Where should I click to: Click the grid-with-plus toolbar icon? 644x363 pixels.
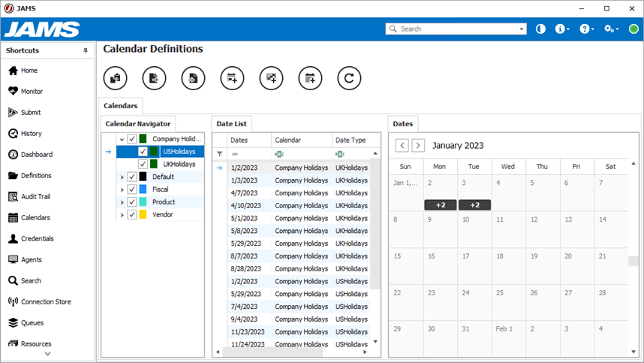click(271, 78)
